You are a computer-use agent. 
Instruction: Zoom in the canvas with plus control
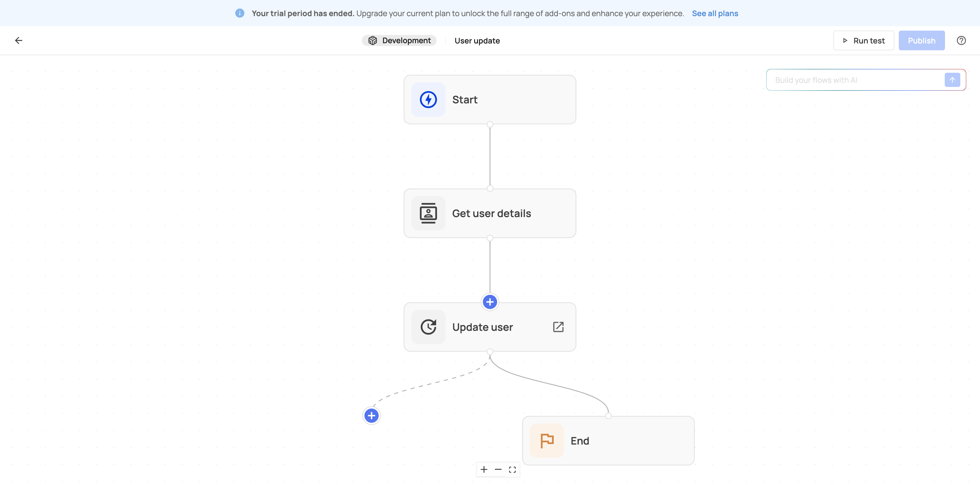(x=484, y=469)
